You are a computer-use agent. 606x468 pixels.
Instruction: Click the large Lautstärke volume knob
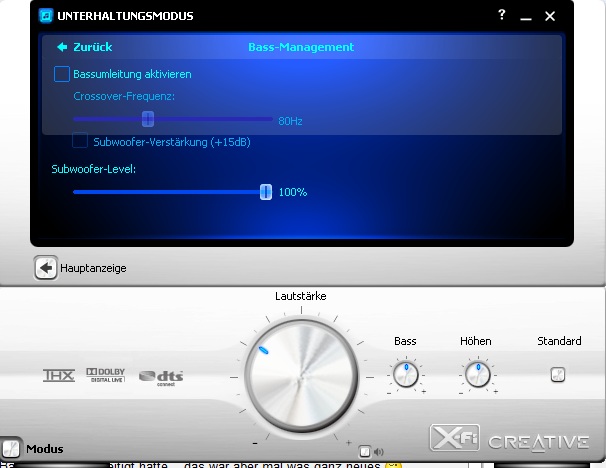[x=301, y=377]
